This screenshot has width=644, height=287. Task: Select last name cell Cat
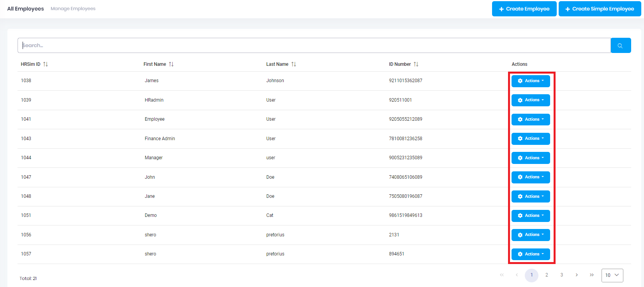270,215
